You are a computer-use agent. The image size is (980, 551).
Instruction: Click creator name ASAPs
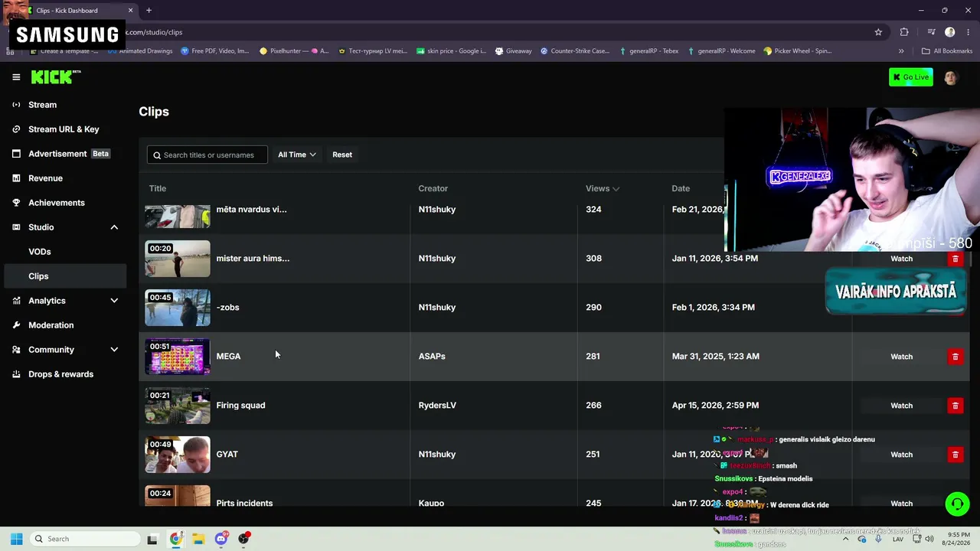pos(432,357)
